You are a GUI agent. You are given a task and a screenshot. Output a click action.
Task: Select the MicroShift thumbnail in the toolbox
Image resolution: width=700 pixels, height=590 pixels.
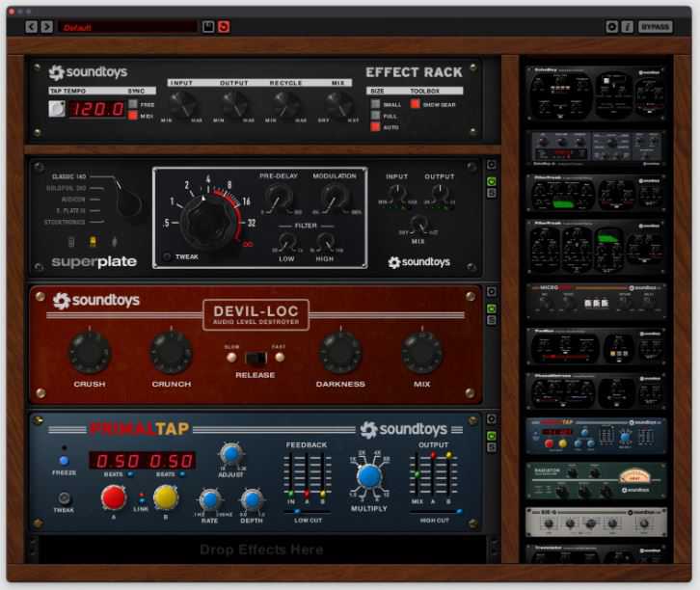coord(596,301)
